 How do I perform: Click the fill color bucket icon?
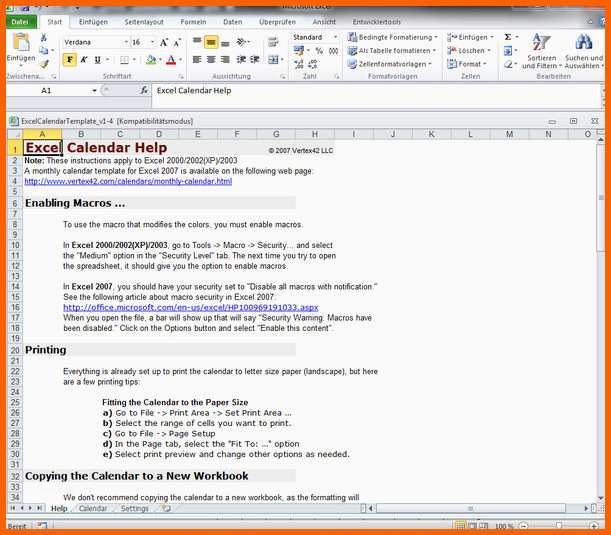[x=151, y=60]
